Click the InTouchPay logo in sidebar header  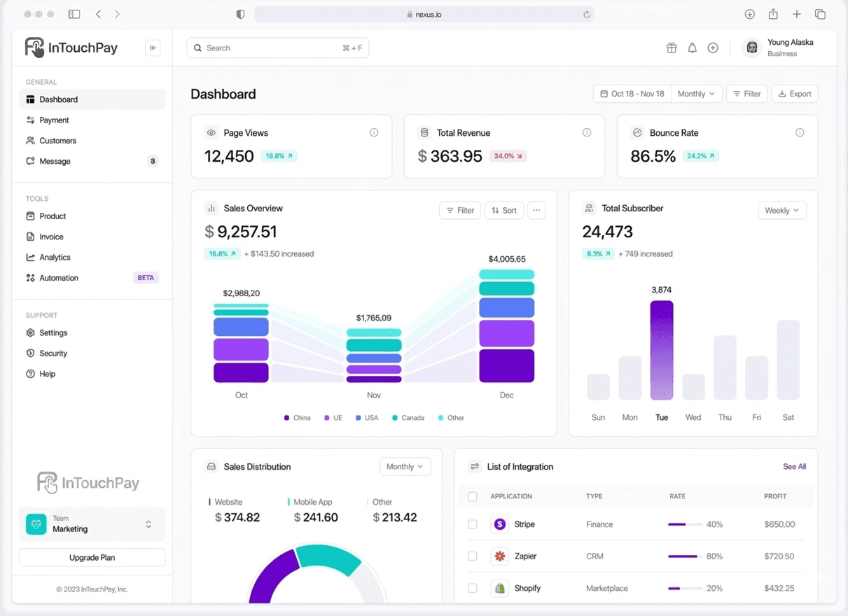point(71,48)
